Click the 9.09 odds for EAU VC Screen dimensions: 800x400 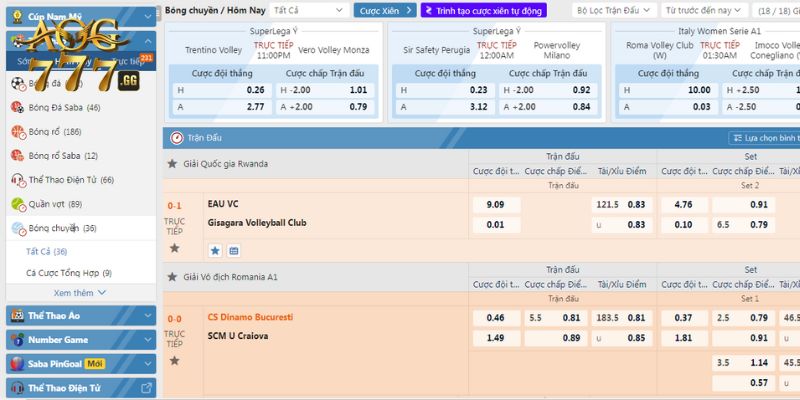point(495,204)
